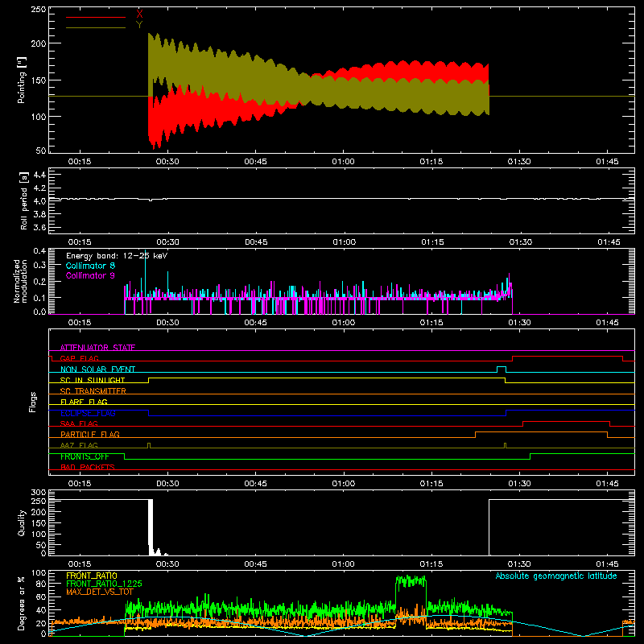This screenshot has height=644, width=644.
Task: Click the ATTENUATOR_STATE flag label
Action: pyautogui.click(x=97, y=348)
